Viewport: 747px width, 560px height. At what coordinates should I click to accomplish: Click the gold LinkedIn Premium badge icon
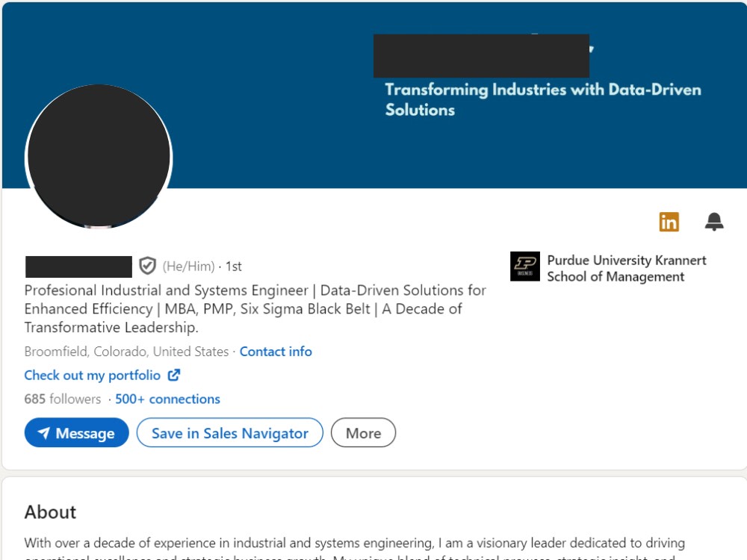pyautogui.click(x=669, y=222)
